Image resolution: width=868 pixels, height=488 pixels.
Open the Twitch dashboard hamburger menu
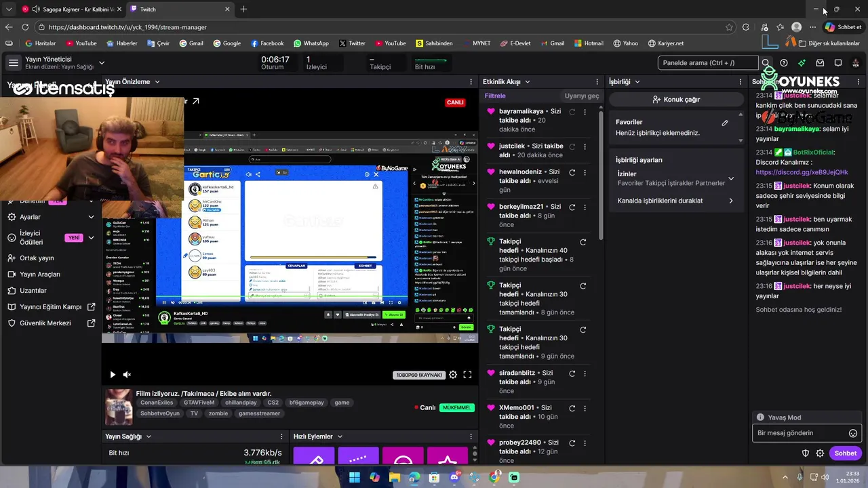click(x=13, y=63)
